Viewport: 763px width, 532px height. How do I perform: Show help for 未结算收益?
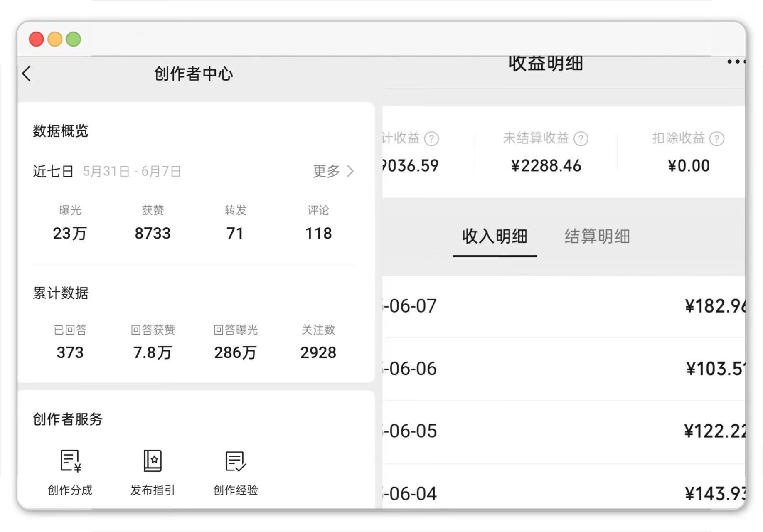tap(581, 138)
